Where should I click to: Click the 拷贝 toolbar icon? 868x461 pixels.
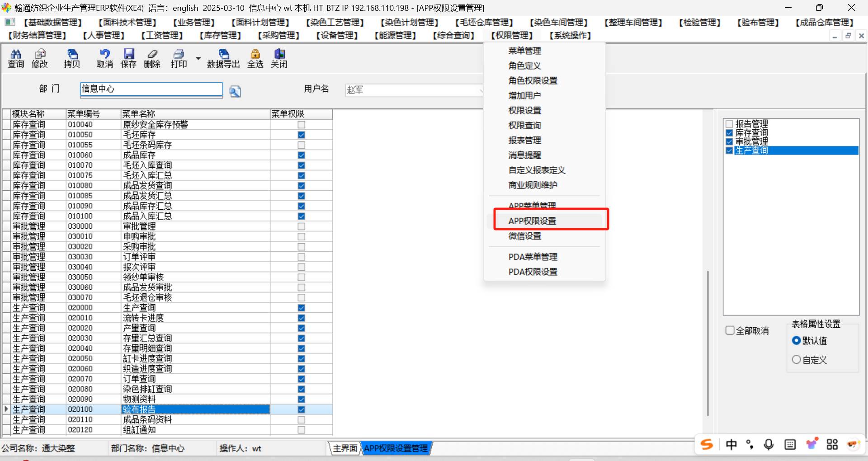72,59
